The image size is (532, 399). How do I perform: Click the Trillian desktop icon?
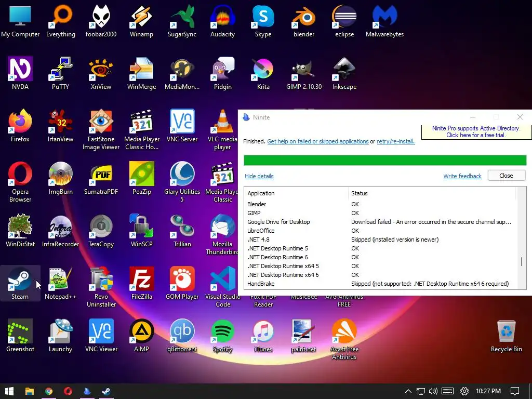[x=182, y=231]
